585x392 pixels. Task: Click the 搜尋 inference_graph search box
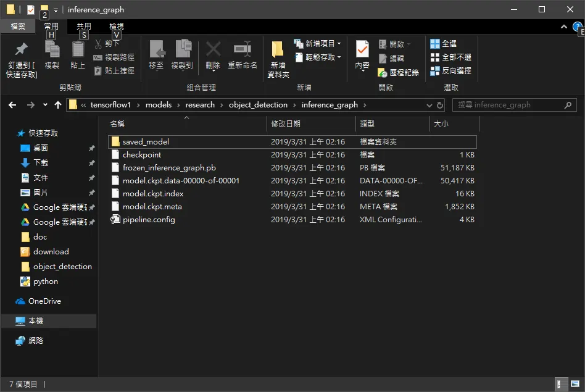[510, 106]
